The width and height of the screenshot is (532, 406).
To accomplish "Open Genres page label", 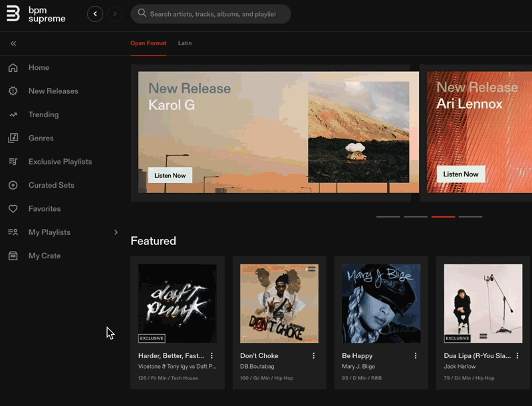I will pos(41,138).
